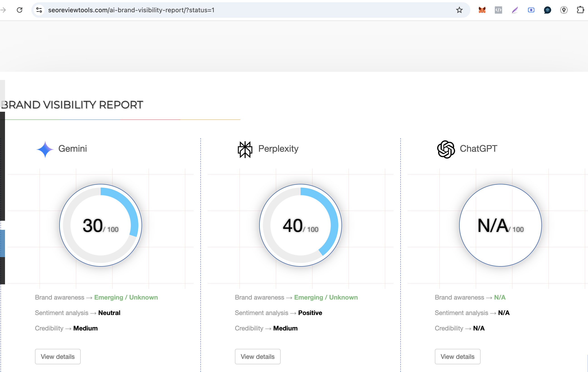View details for the Perplexity report

257,356
